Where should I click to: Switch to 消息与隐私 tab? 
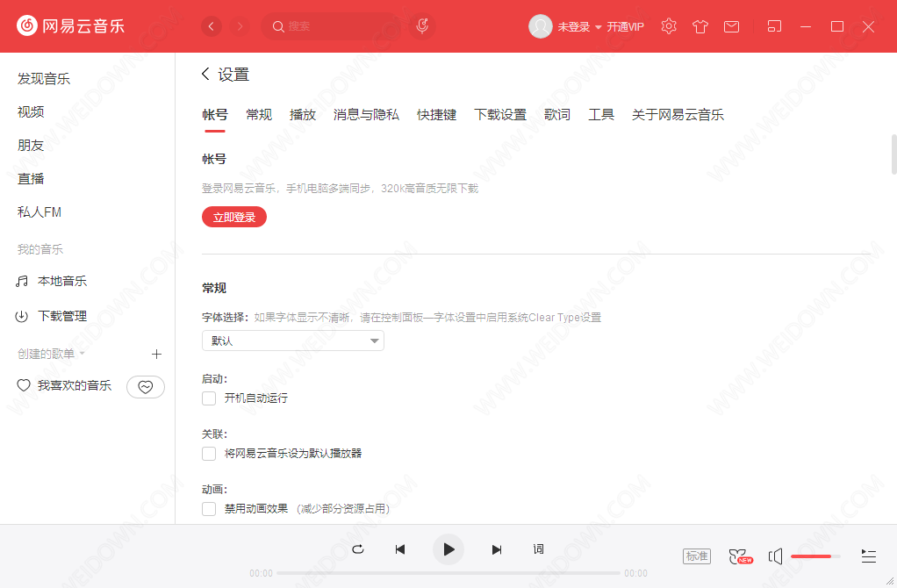coord(366,115)
